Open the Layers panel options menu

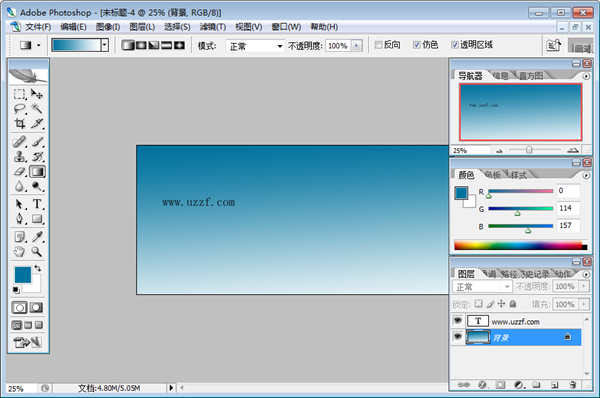point(586,274)
